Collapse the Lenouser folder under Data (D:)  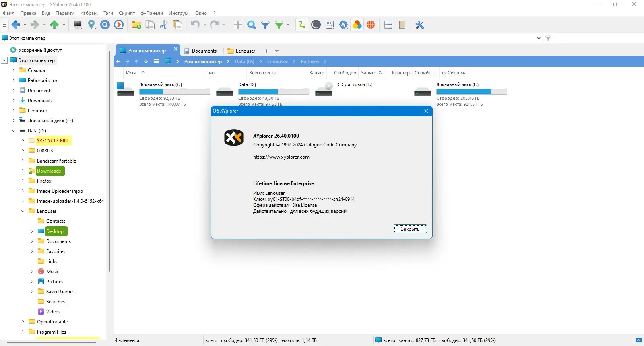pyautogui.click(x=23, y=211)
